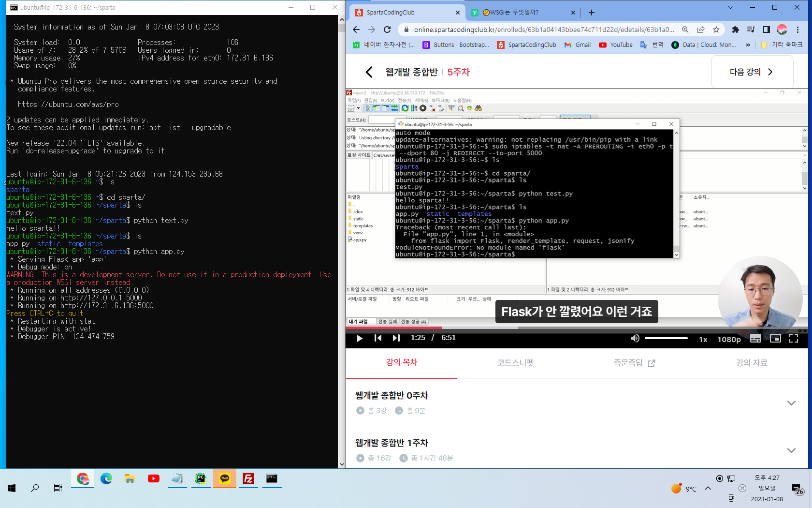This screenshot has height=508, width=812.
Task: Open Chrome three-dot menu
Action: [797, 30]
